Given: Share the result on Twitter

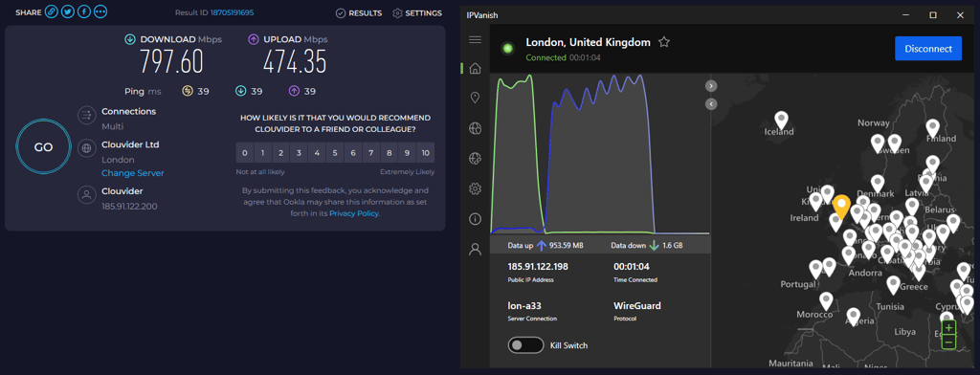Looking at the screenshot, I should (69, 12).
